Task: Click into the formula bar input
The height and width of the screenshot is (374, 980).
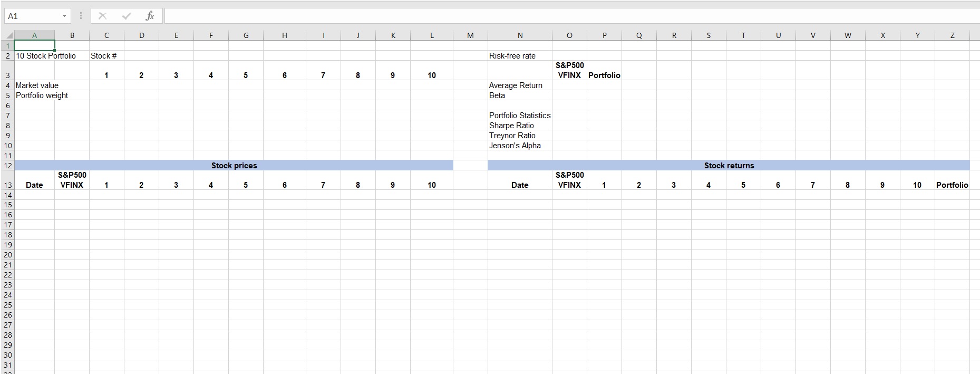Action: point(571,16)
